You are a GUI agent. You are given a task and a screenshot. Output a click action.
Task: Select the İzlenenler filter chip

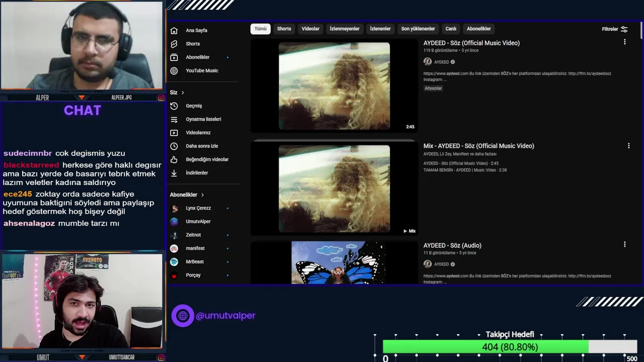click(380, 29)
